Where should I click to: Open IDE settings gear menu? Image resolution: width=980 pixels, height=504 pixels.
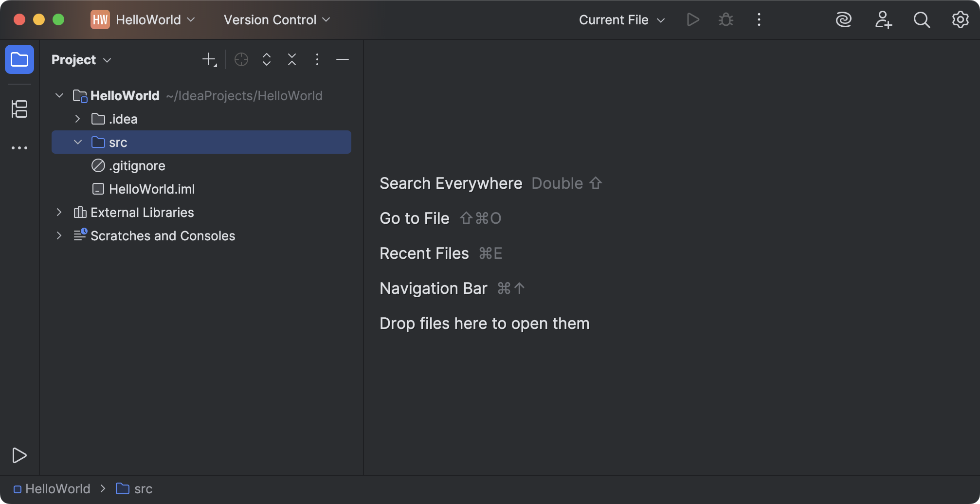[961, 19]
